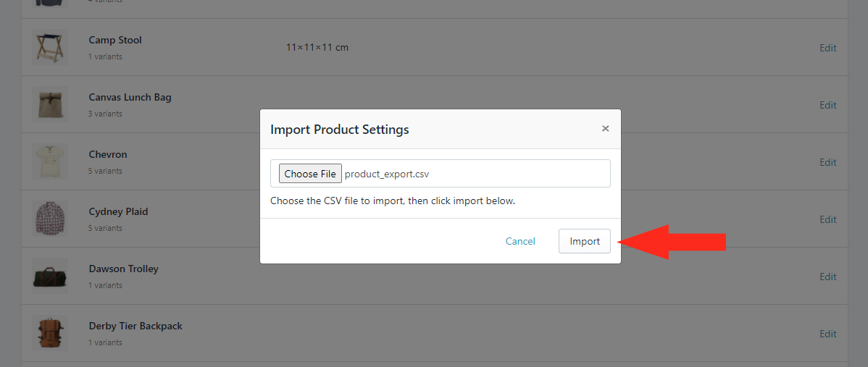The image size is (868, 367).
Task: Edit the Dawson Trolley product
Action: pos(827,277)
